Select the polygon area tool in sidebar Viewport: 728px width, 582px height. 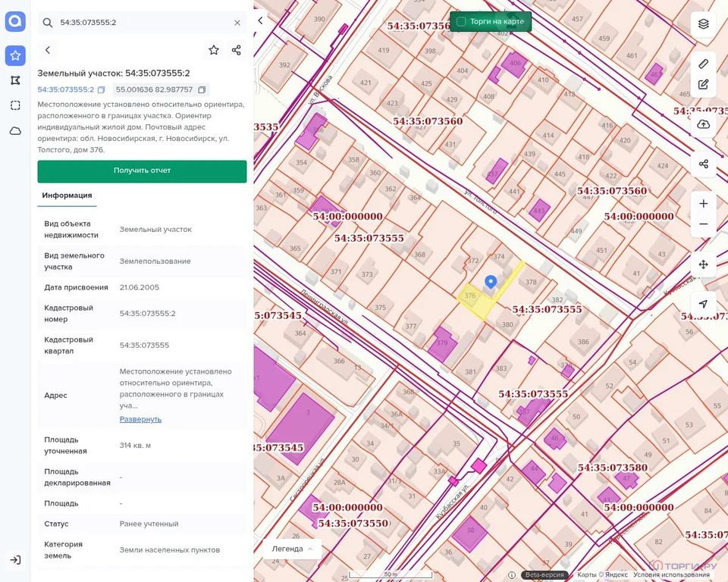[15, 80]
